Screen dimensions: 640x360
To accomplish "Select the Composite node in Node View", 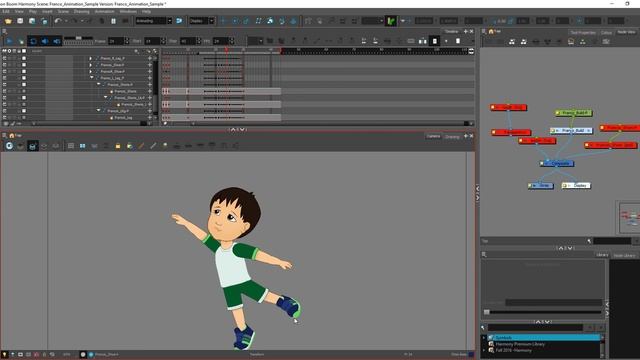I will point(557,163).
